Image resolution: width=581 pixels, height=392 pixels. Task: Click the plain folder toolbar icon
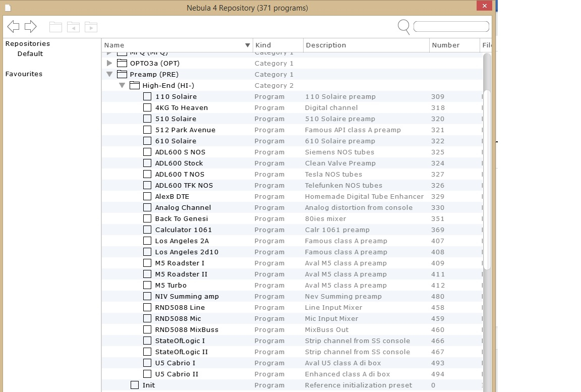(x=55, y=27)
